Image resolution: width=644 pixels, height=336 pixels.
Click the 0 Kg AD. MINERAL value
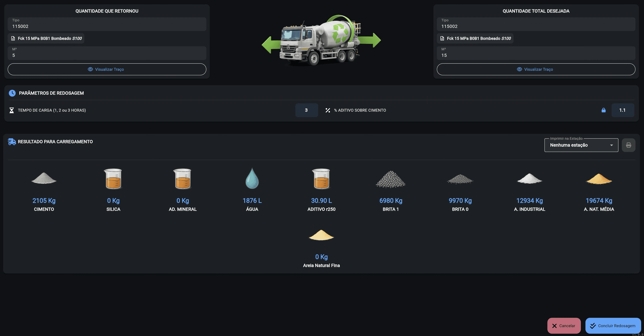(x=182, y=200)
